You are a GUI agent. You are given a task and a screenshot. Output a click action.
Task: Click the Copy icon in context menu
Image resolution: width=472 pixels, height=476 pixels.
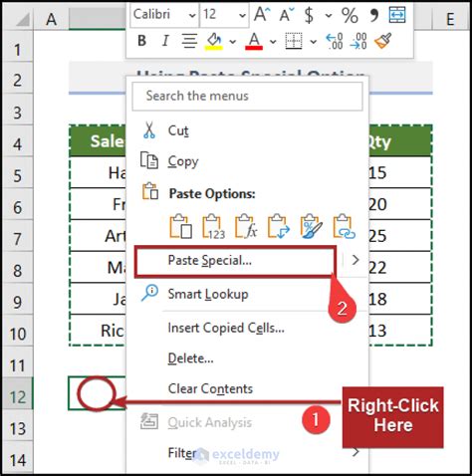coord(149,160)
